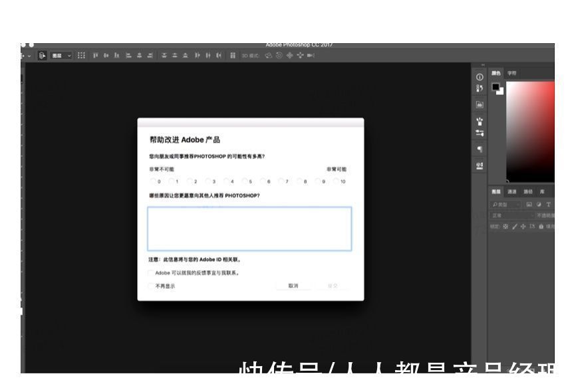Distribute vertical centers in options bar
Screen dimensions: 568x392
coord(175,55)
